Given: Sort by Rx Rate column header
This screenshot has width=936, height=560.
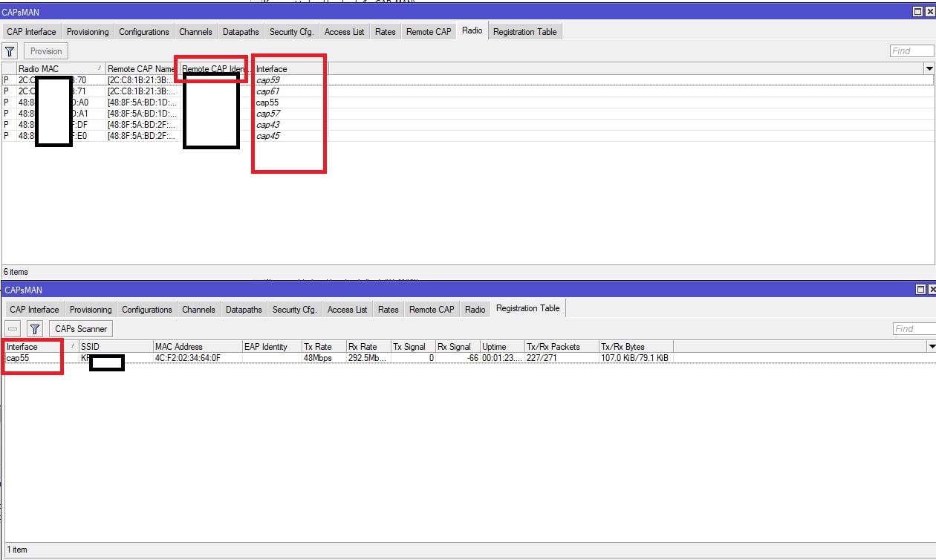Looking at the screenshot, I should (368, 347).
